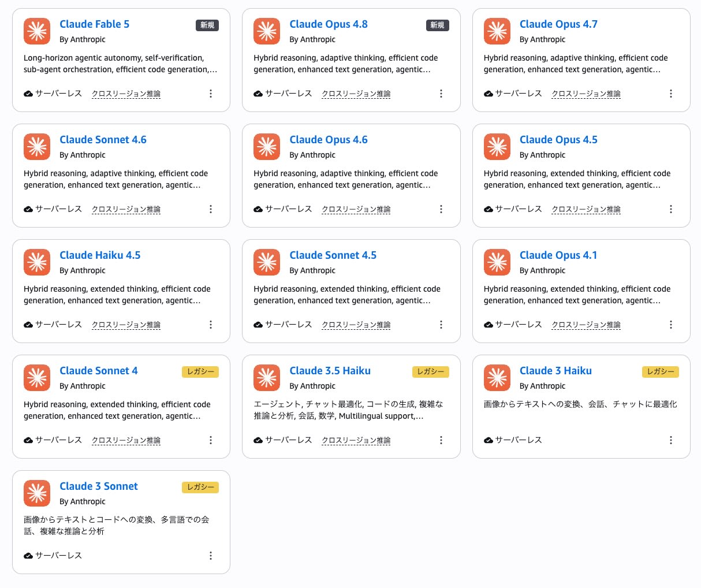Image resolution: width=701 pixels, height=588 pixels.
Task: Click クロスリージョン推論 on the Claude Opus 4.5 card
Action: [x=586, y=209]
